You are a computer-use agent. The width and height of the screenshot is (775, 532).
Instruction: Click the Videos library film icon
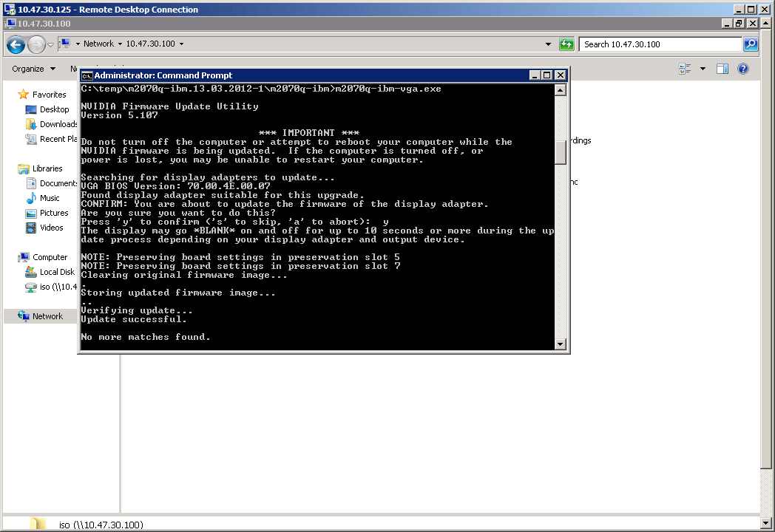click(30, 228)
